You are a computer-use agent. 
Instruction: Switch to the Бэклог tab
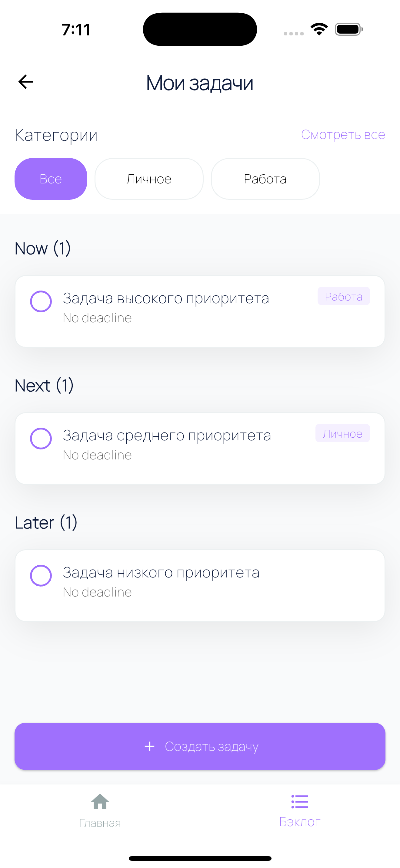pos(299,812)
